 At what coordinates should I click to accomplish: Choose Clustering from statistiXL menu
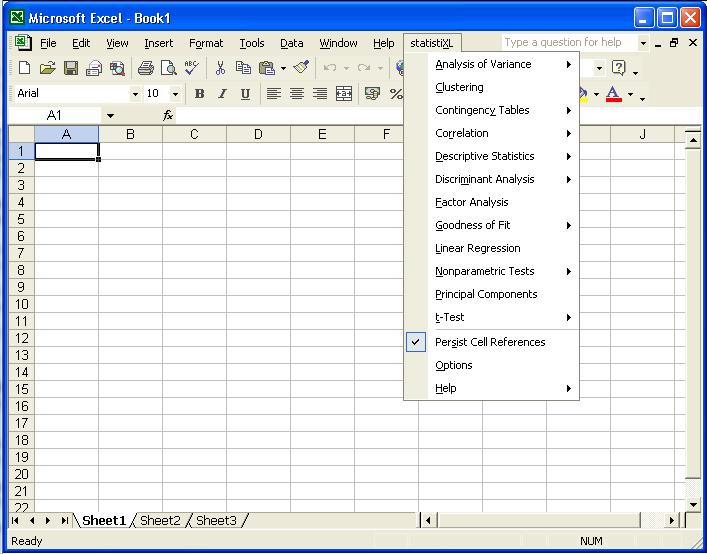coord(491,87)
